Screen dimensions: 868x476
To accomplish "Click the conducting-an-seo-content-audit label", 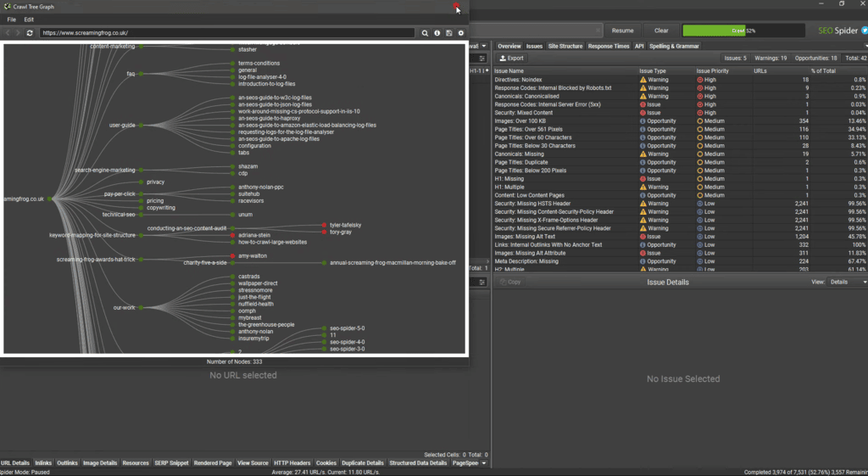I will pyautogui.click(x=187, y=228).
